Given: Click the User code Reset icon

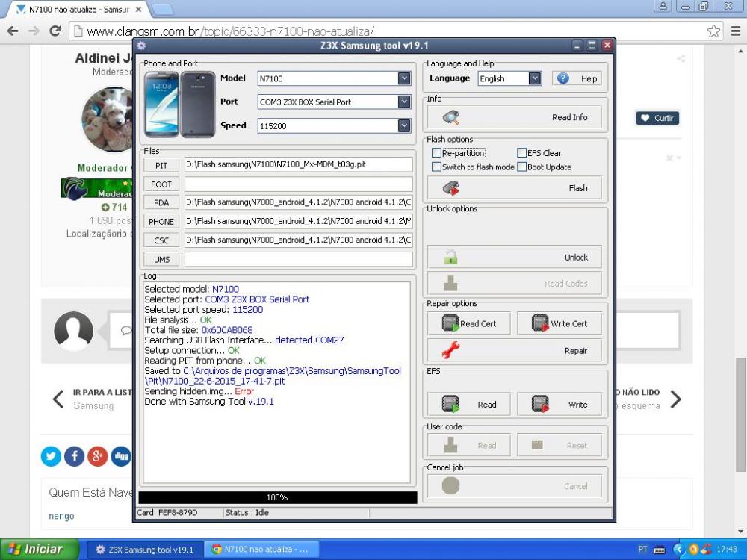Looking at the screenshot, I should 537,445.
